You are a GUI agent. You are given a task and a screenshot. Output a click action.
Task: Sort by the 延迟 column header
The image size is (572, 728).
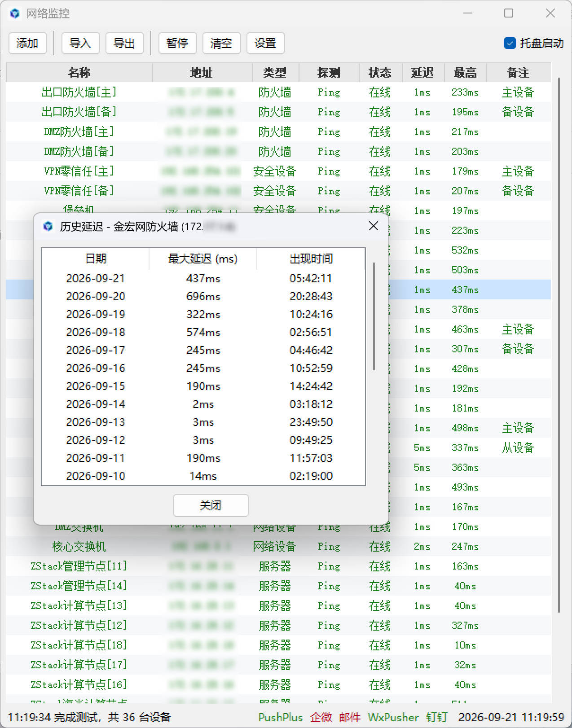click(x=423, y=72)
